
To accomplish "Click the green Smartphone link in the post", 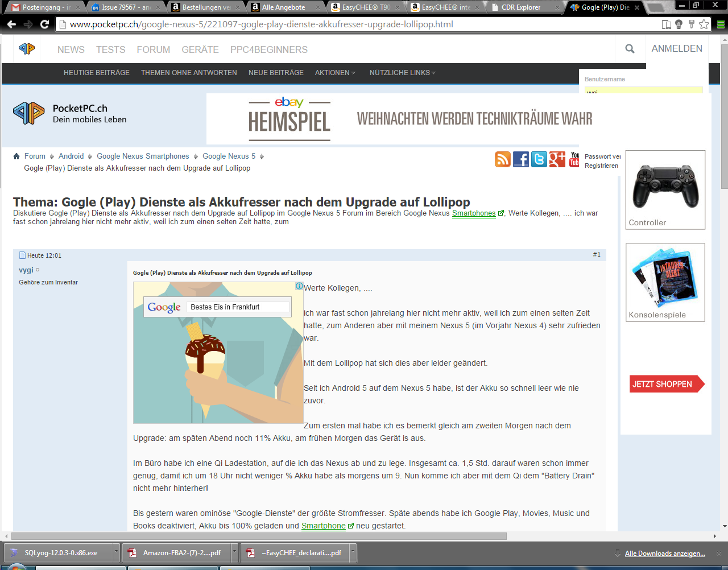I will point(324,526).
